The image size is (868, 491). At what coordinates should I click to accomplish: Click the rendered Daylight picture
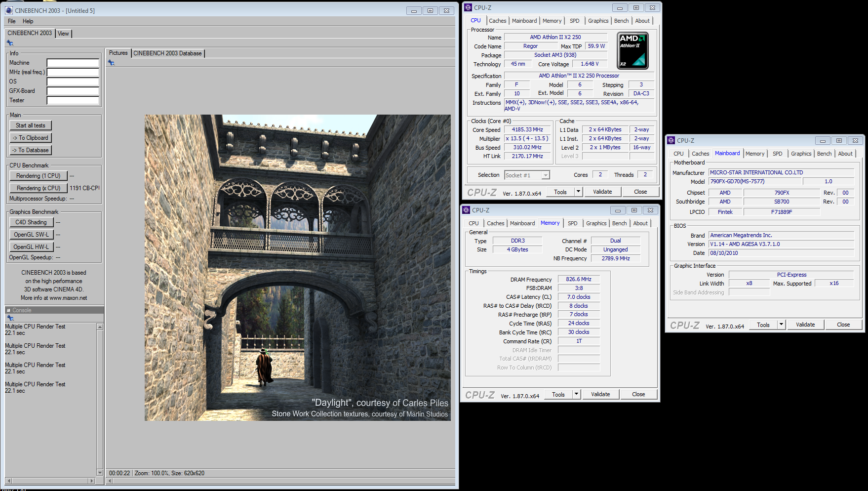point(297,268)
